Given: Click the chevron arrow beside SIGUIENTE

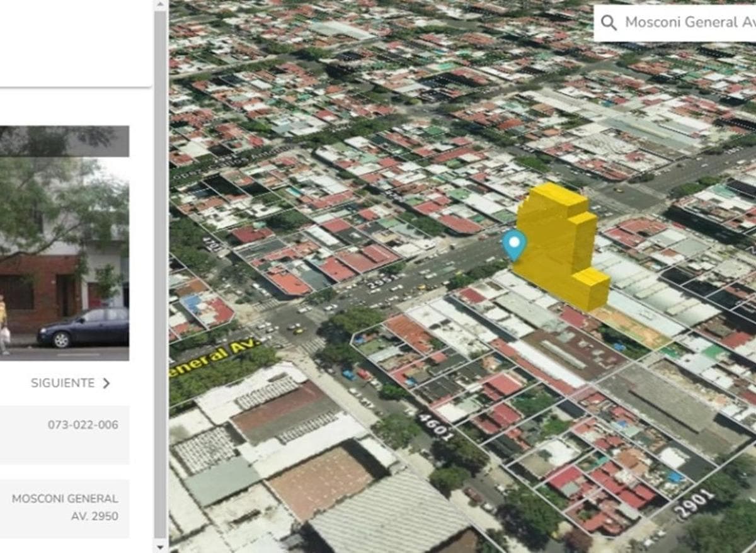Looking at the screenshot, I should pos(106,383).
